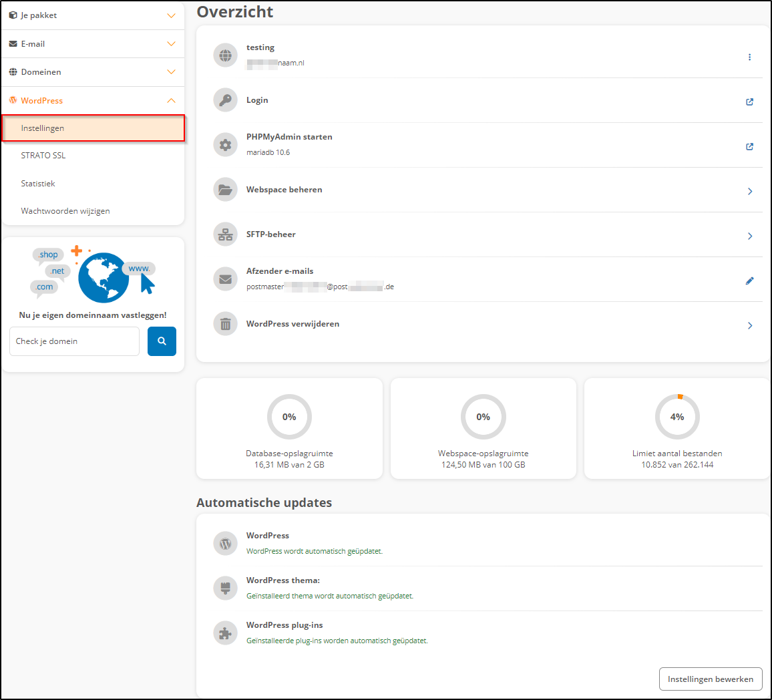Click the globe icon next to testing
The height and width of the screenshot is (700, 772).
pyautogui.click(x=225, y=55)
